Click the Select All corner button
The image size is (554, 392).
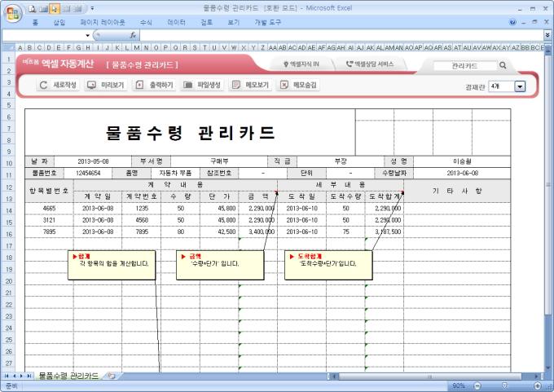8,47
